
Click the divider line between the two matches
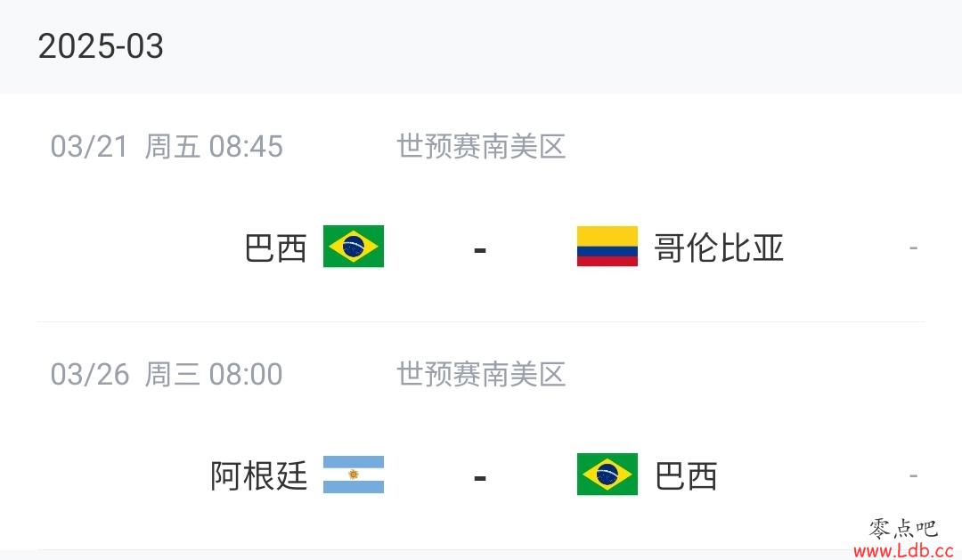pos(481,321)
